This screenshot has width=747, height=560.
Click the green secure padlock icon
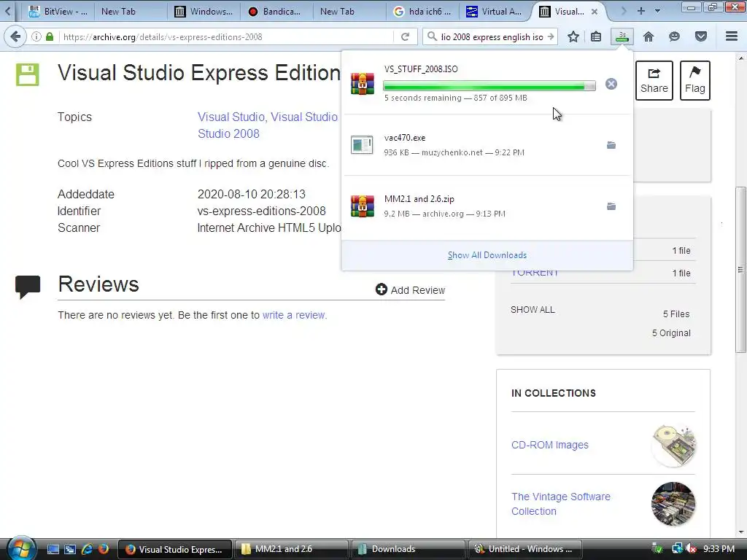pyautogui.click(x=50, y=36)
